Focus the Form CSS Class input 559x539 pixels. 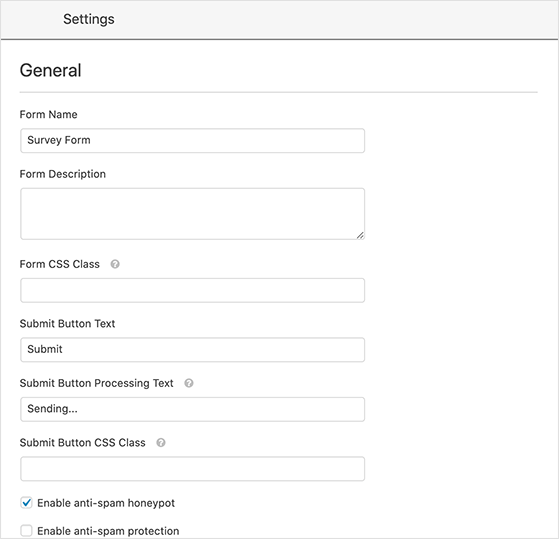(x=193, y=290)
